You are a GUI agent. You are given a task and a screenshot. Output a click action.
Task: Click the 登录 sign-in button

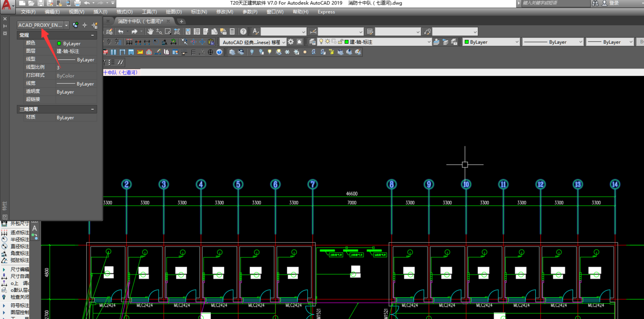[x=614, y=3]
